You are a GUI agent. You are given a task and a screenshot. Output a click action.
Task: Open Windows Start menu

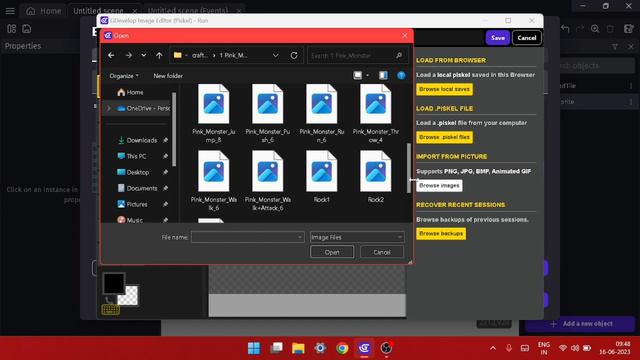click(254, 348)
